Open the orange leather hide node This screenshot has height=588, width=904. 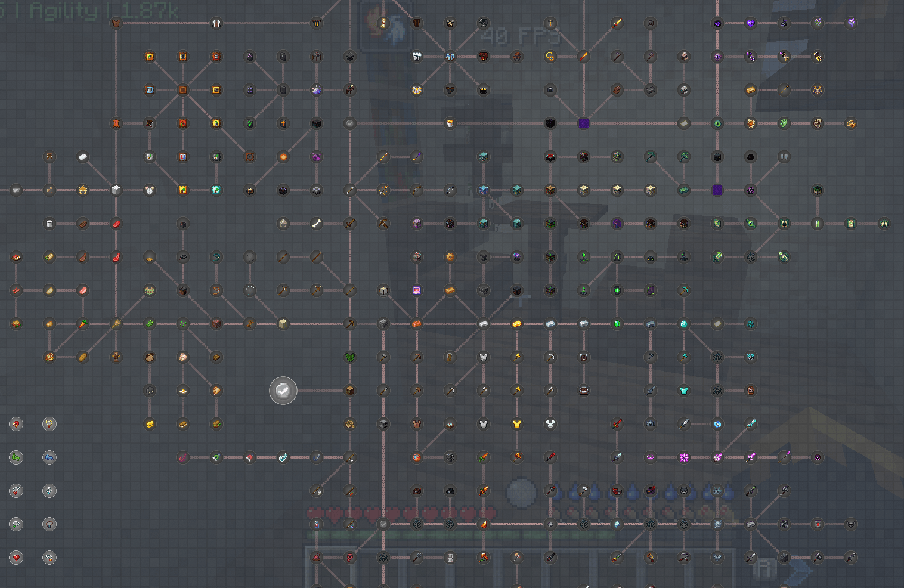116,123
